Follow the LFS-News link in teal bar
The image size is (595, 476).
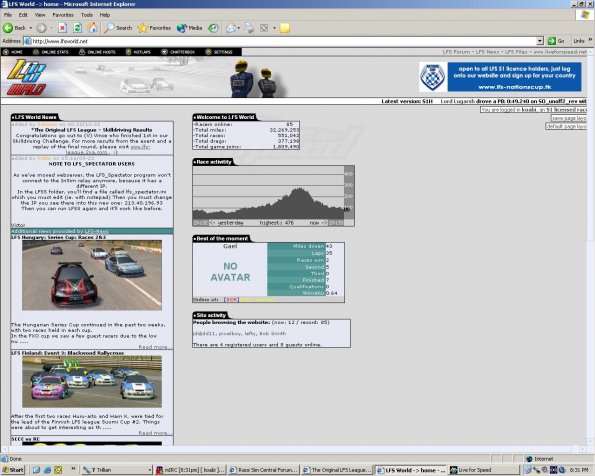(x=96, y=231)
